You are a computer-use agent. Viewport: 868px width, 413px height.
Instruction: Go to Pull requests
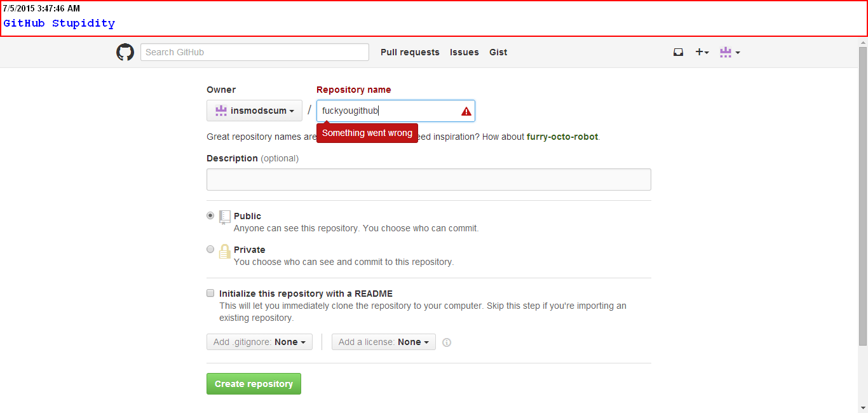click(x=410, y=52)
